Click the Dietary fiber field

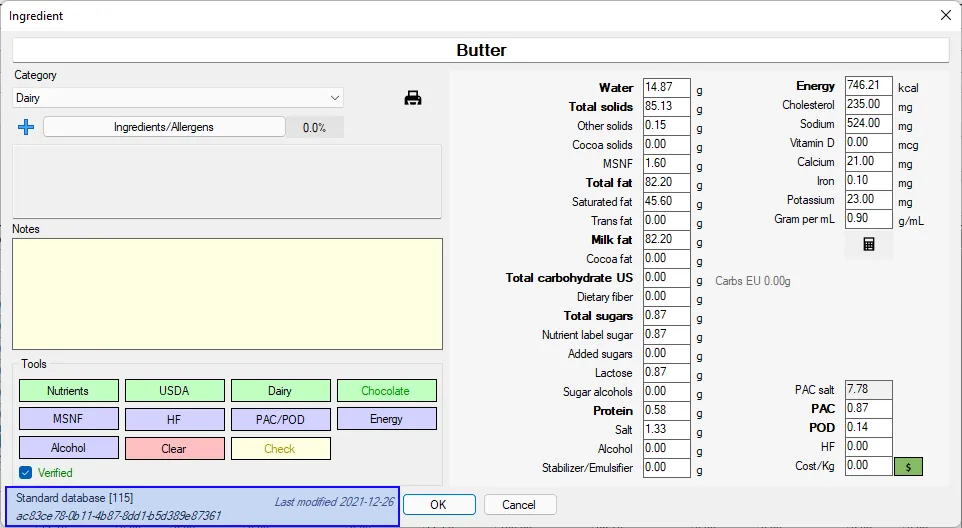click(666, 297)
